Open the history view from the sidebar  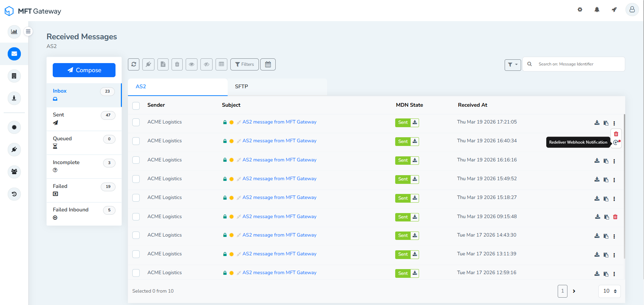tap(14, 194)
